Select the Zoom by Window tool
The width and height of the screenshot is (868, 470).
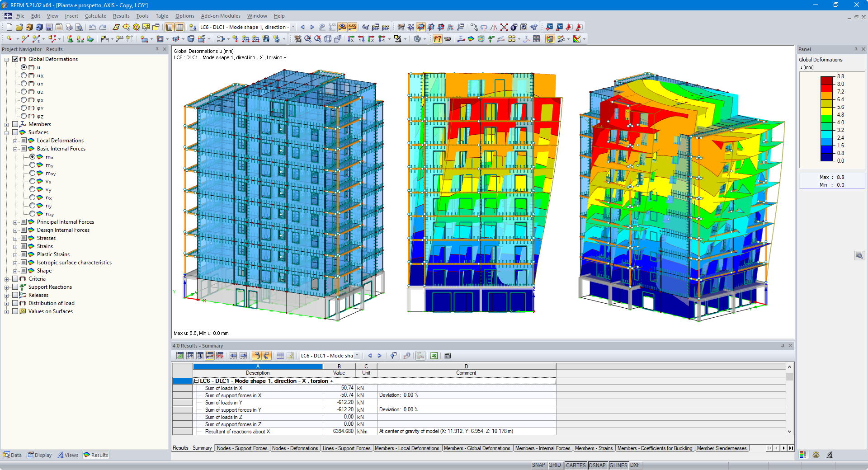click(308, 39)
